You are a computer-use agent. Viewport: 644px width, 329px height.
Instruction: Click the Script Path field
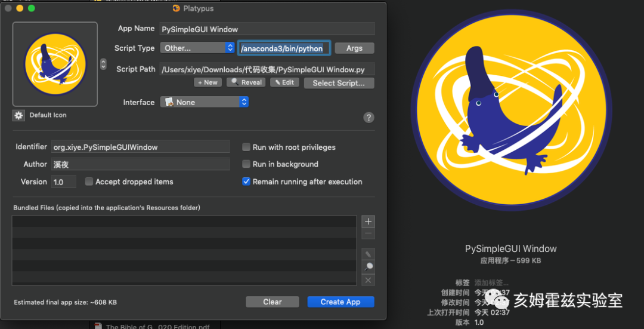pyautogui.click(x=267, y=69)
